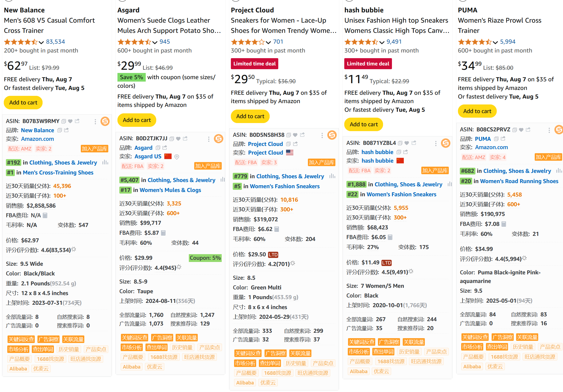The height and width of the screenshot is (392, 563).
Task: Toggle heart favorite for ASIN B08CS2PRVZ
Action: 521,130
